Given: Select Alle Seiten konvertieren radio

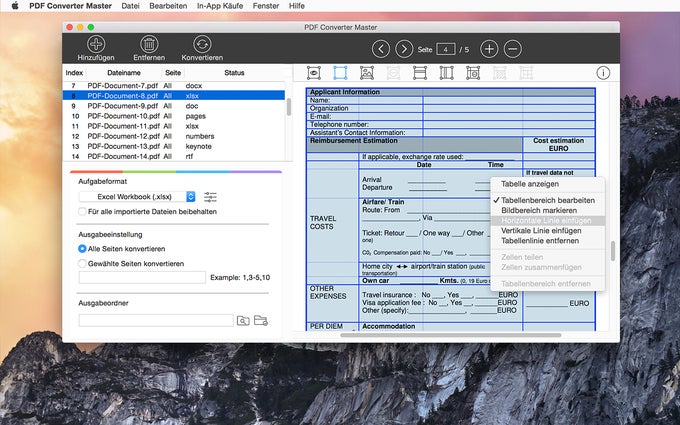Looking at the screenshot, I should pos(82,249).
